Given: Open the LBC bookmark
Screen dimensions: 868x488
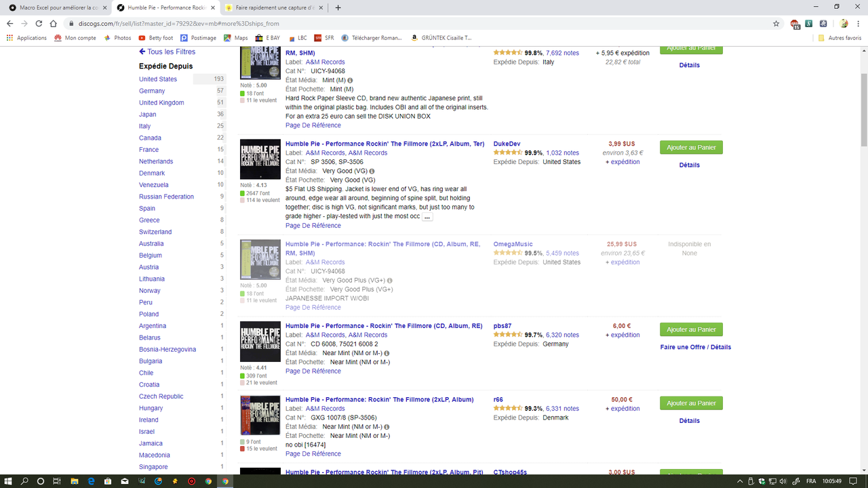Looking at the screenshot, I should click(x=298, y=38).
